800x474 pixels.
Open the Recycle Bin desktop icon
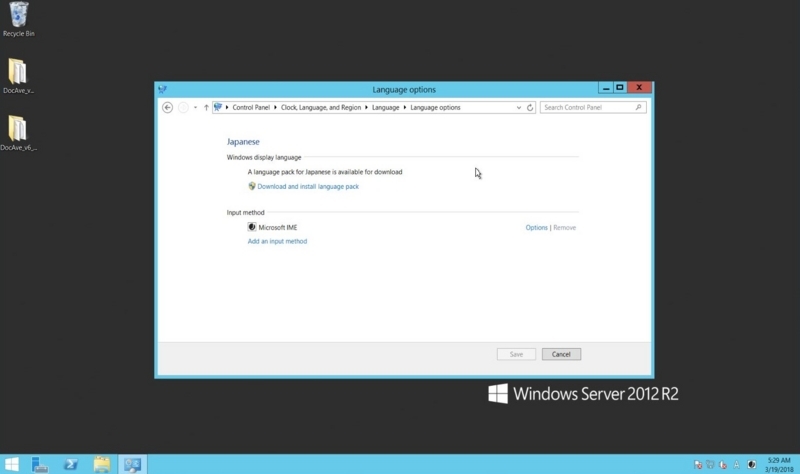(18, 19)
